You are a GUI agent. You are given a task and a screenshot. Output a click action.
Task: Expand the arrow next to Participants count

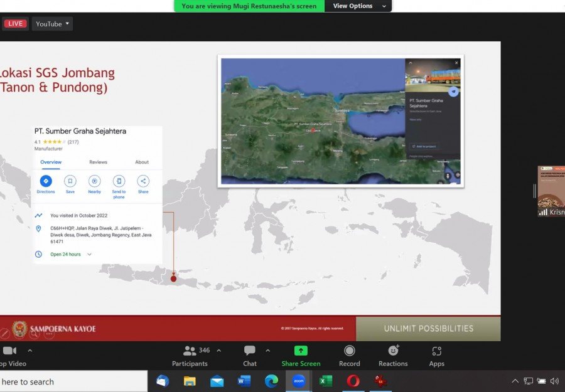tap(218, 350)
